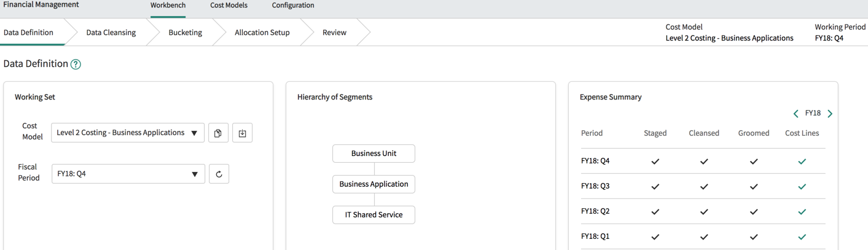Viewport: 868px width, 250px height.
Task: Click FY18: Q4 Cost Lines green checkmark
Action: (802, 162)
